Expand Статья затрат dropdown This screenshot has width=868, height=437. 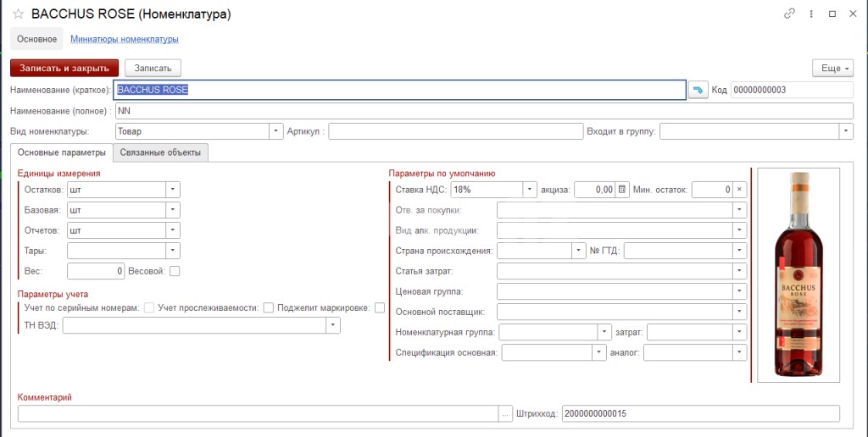click(x=739, y=271)
